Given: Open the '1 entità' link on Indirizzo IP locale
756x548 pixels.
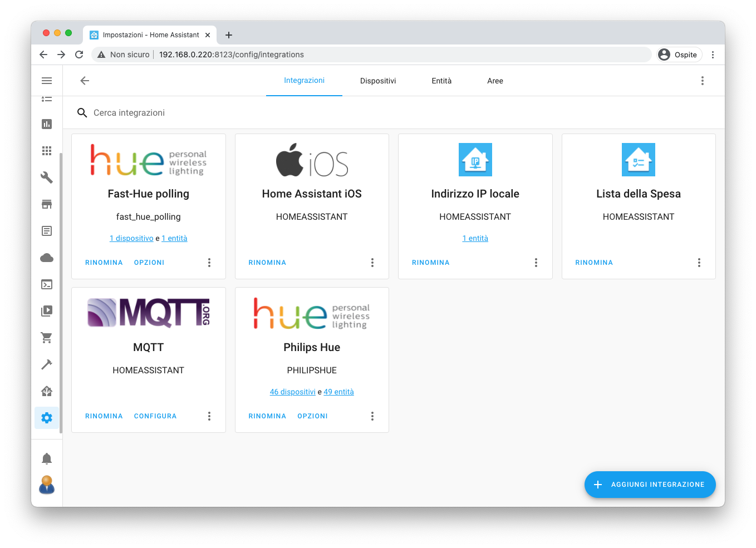Looking at the screenshot, I should tap(475, 238).
